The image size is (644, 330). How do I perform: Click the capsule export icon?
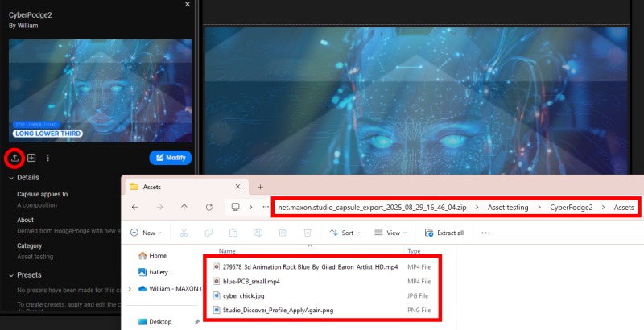14,158
